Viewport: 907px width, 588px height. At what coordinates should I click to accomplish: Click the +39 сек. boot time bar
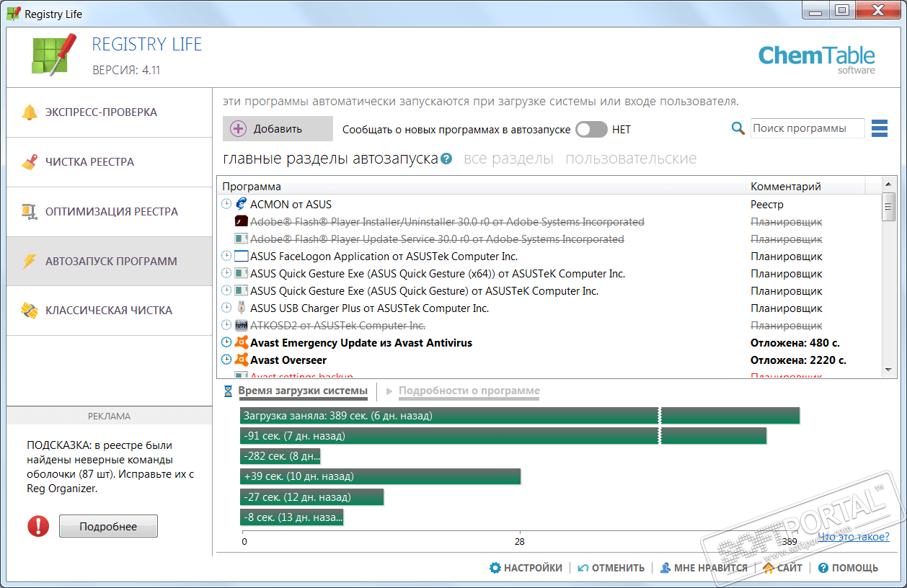click(380, 476)
